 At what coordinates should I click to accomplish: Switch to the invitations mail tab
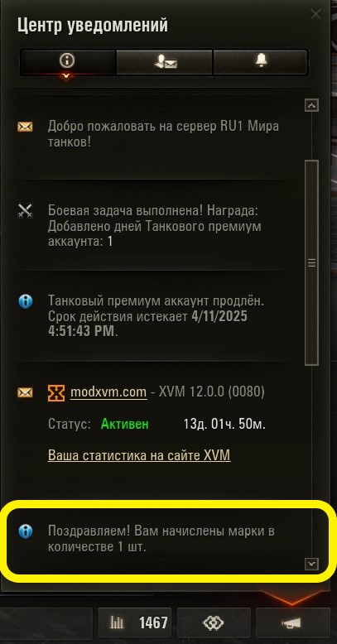coord(165,62)
